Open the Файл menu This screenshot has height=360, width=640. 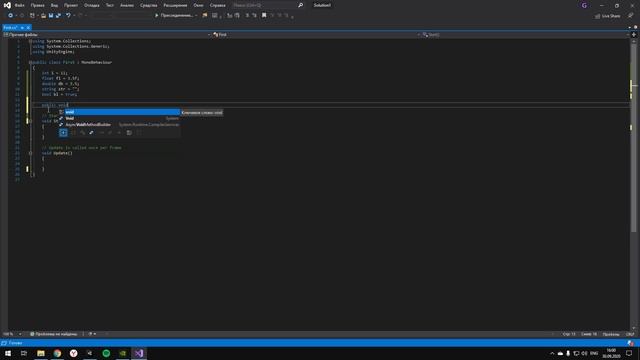[x=19, y=5]
